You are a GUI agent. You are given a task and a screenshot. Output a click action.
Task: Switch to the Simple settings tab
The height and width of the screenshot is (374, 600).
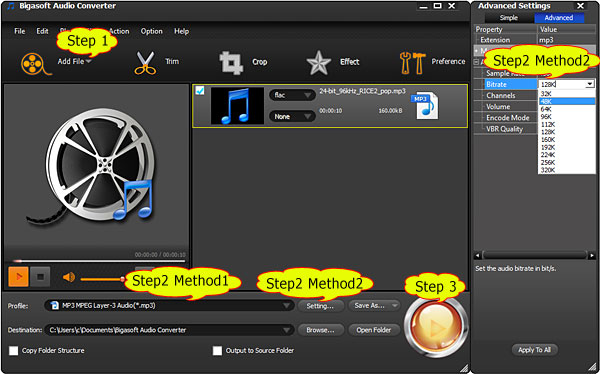click(509, 18)
